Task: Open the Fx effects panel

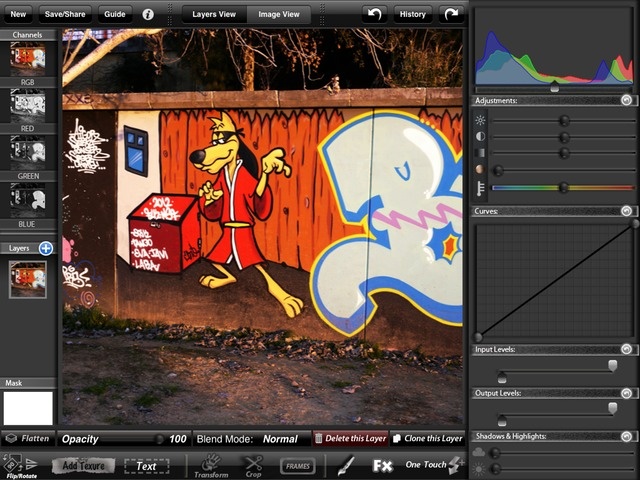Action: [x=382, y=466]
